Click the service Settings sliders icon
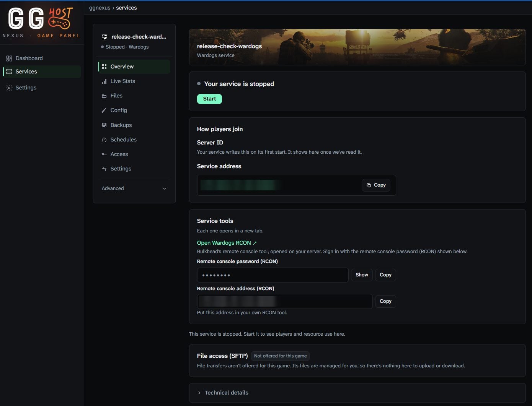Screen dimensions: 532x406 pos(104,169)
